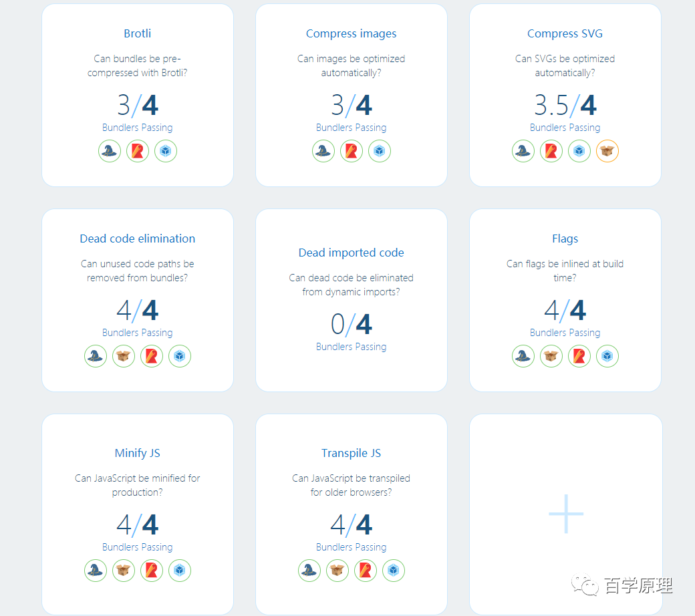Click browserify icon in Dead code elimination card

pos(96,356)
